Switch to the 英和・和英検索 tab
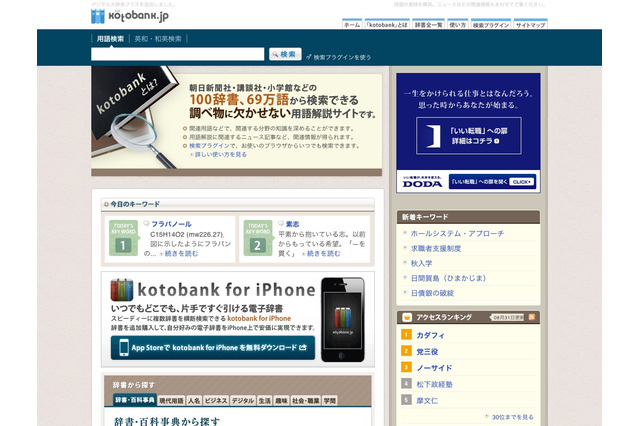Image resolution: width=640 pixels, height=426 pixels. point(158,39)
